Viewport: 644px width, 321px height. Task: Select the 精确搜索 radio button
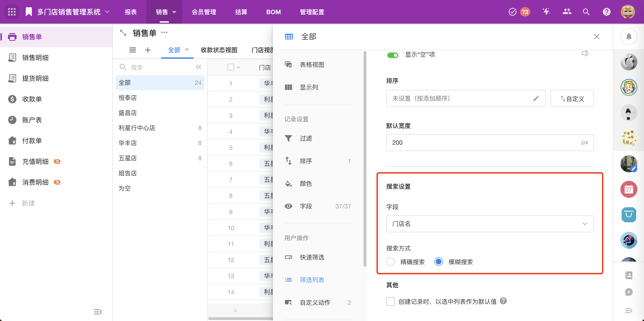(390, 262)
